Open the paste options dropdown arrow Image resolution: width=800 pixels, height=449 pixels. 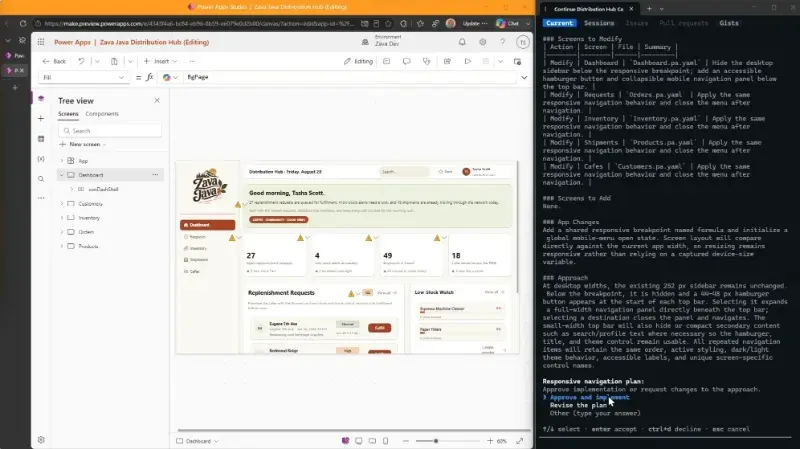130,61
